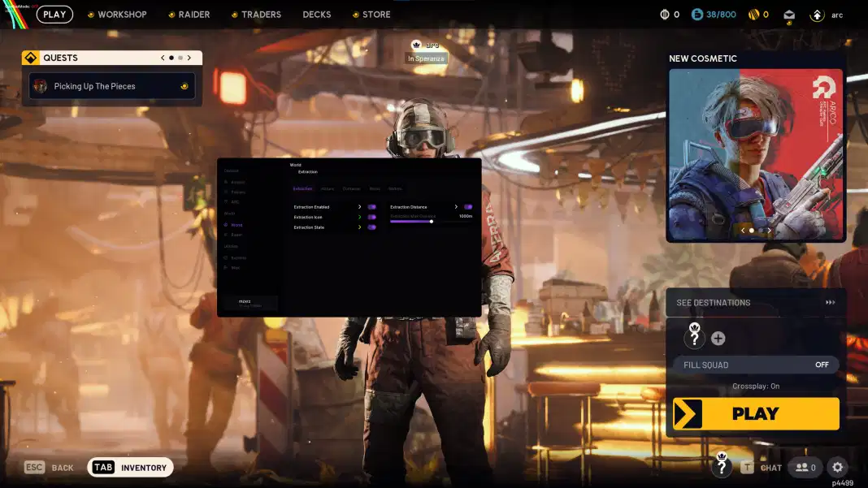
Task: Open the settings gear icon
Action: (838, 468)
